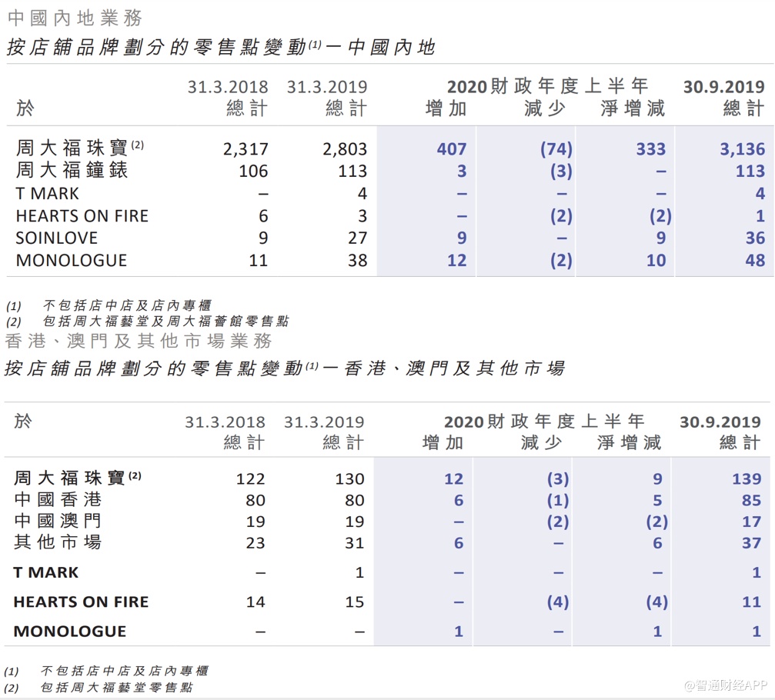Click value 130 in Hong Kong table
The image size is (775, 700).
point(349,478)
